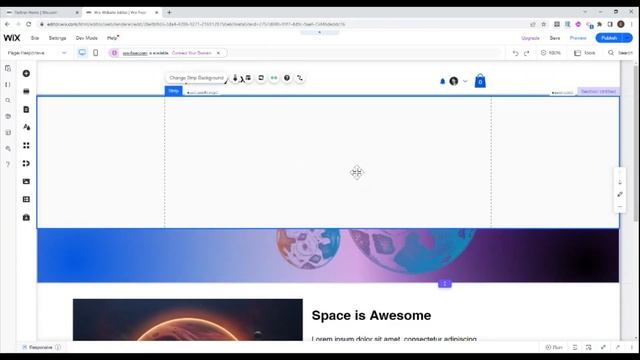The image size is (640, 360).
Task: Switch to the first browser tab
Action: click(41, 13)
